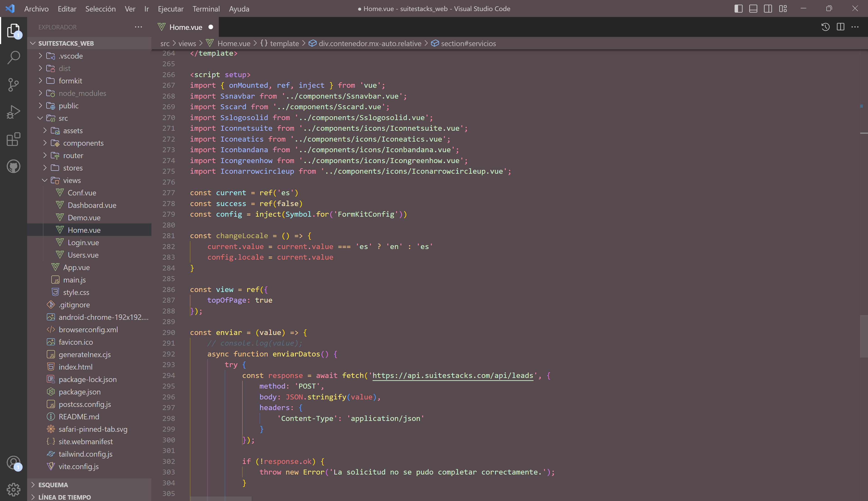This screenshot has width=868, height=501.
Task: Open the Ejecutar menu
Action: pyautogui.click(x=170, y=9)
